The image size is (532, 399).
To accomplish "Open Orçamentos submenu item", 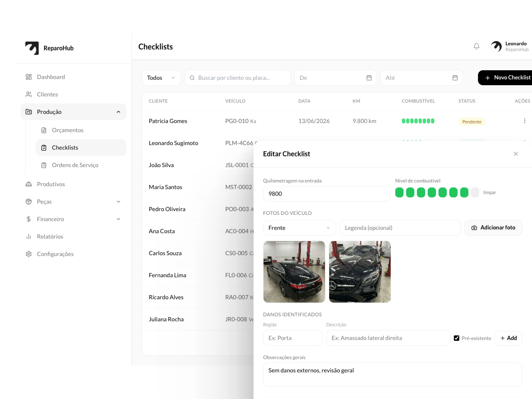I will 81,130.
